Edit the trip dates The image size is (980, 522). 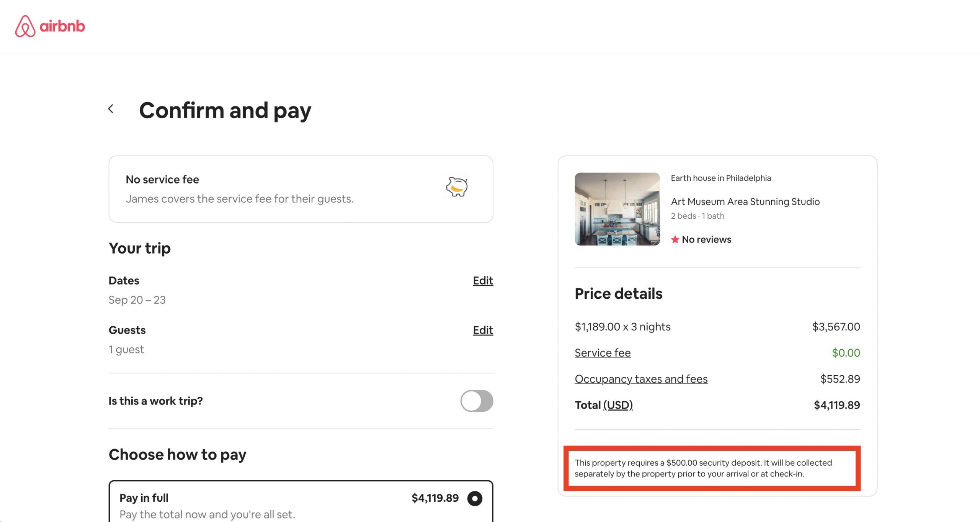tap(483, 281)
